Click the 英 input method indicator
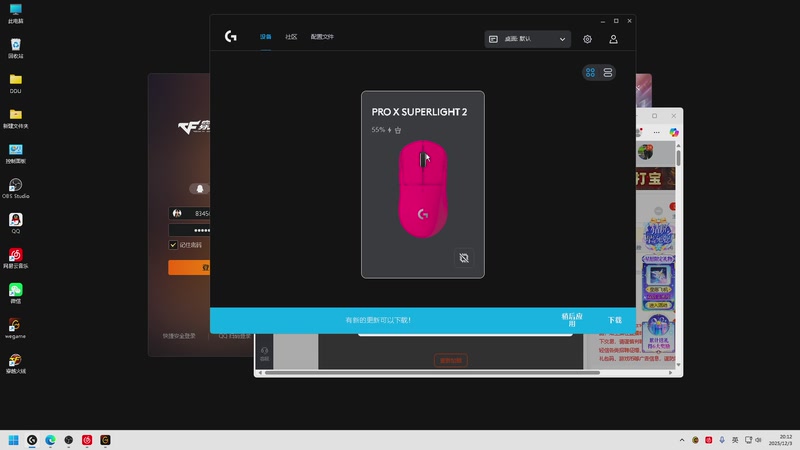Viewport: 800px width, 450px height. pyautogui.click(x=735, y=440)
